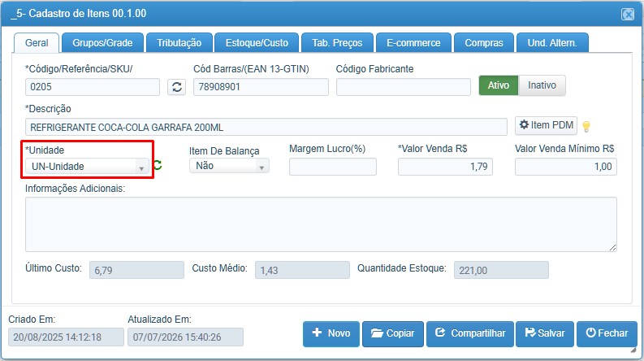Click the Valor Venda R$ field

445,167
